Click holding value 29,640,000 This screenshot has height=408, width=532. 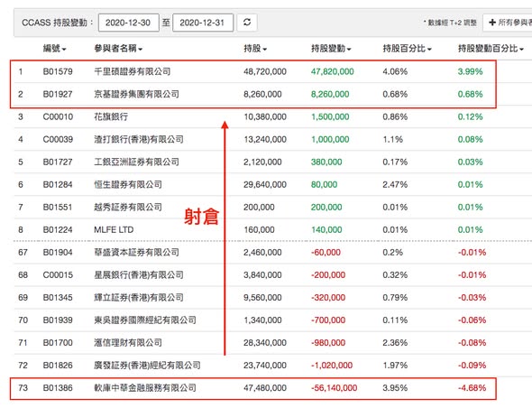tap(265, 184)
